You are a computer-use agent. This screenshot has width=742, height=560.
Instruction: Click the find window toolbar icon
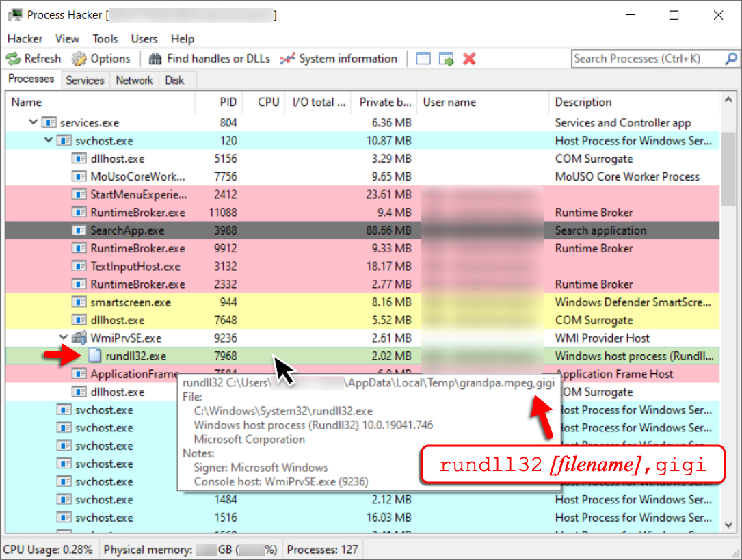(423, 59)
